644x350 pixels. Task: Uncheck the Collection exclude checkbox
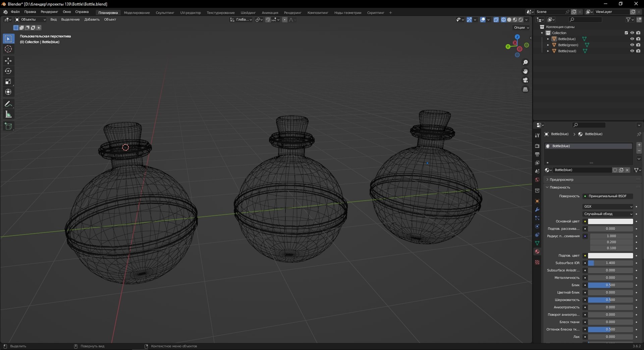coord(626,33)
